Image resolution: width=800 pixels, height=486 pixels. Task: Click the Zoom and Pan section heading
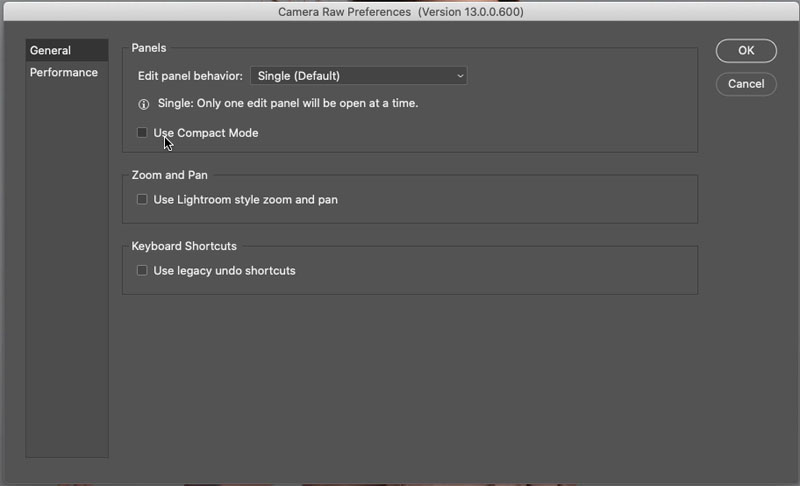pyautogui.click(x=169, y=175)
